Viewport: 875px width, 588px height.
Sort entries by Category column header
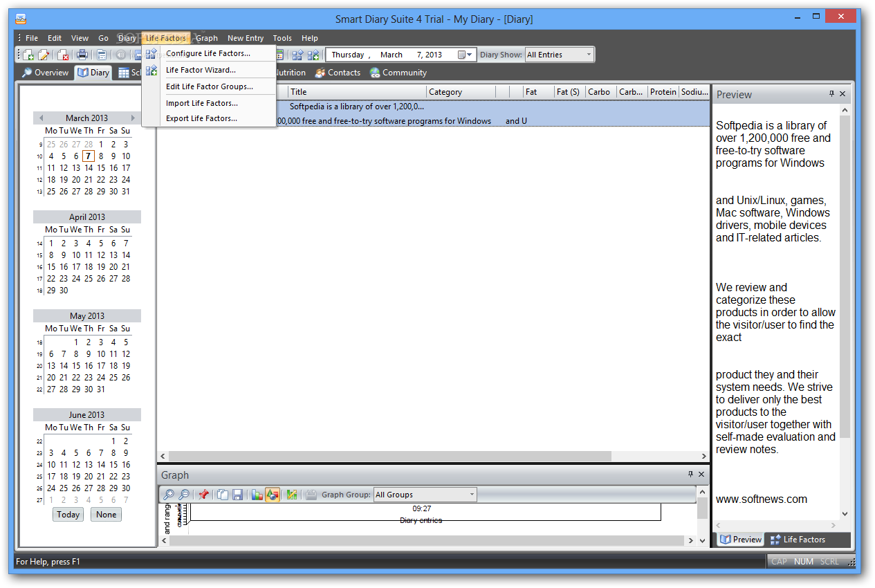461,92
